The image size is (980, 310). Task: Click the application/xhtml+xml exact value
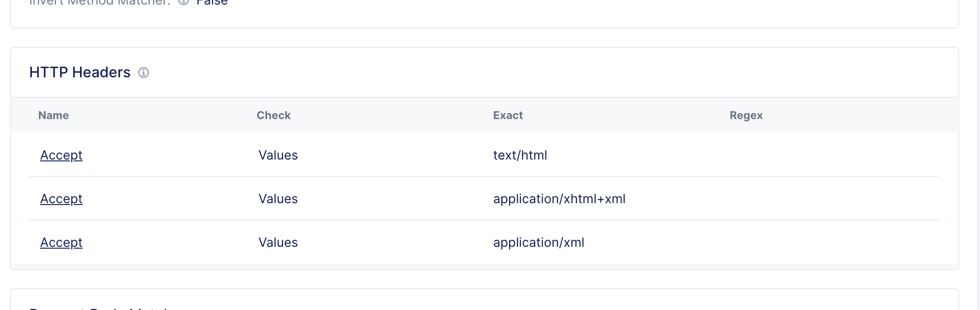pos(560,199)
